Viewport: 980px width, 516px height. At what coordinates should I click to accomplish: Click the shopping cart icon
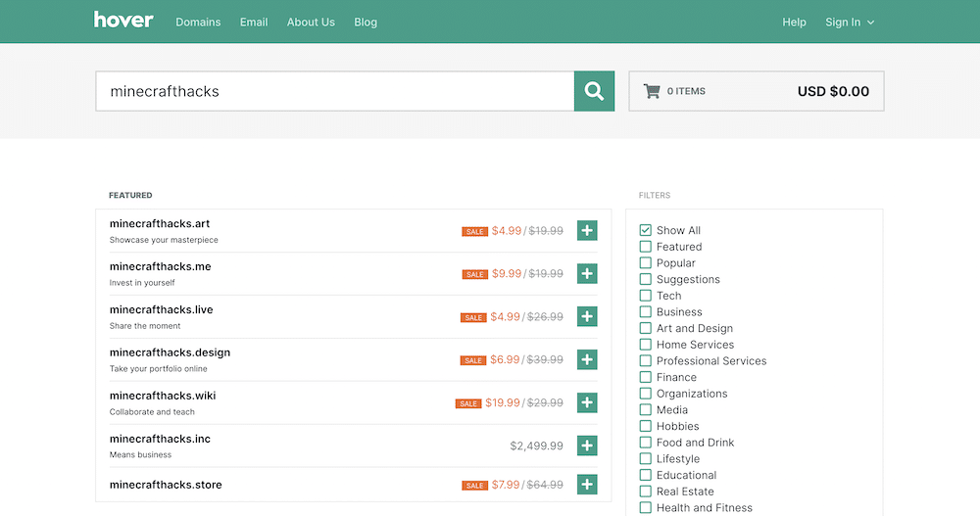[652, 91]
